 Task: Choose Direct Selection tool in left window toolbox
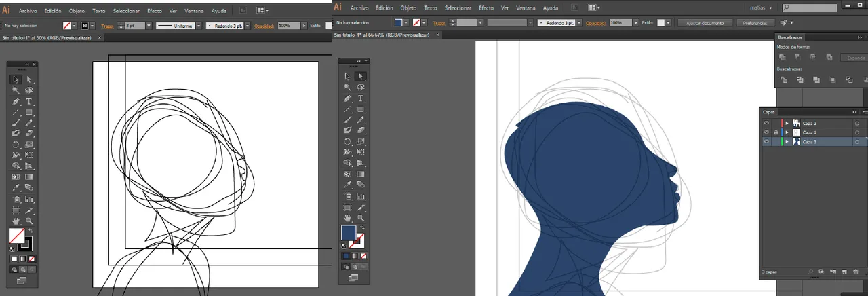pos(29,79)
